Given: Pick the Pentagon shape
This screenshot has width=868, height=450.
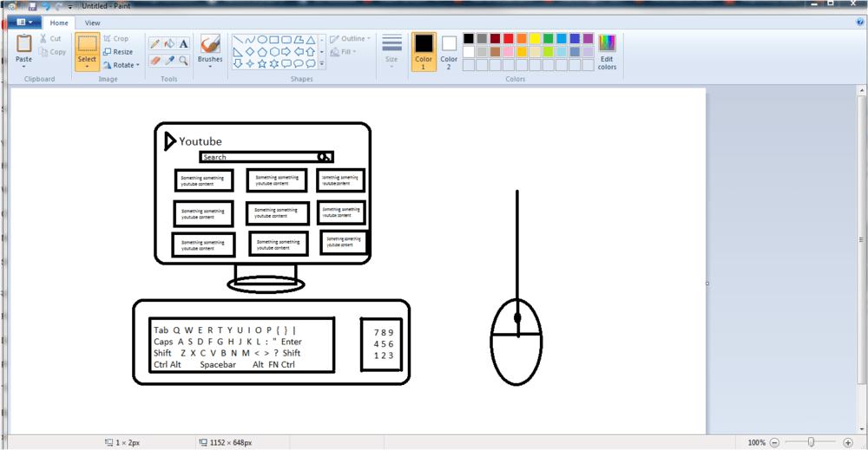Looking at the screenshot, I should click(262, 52).
